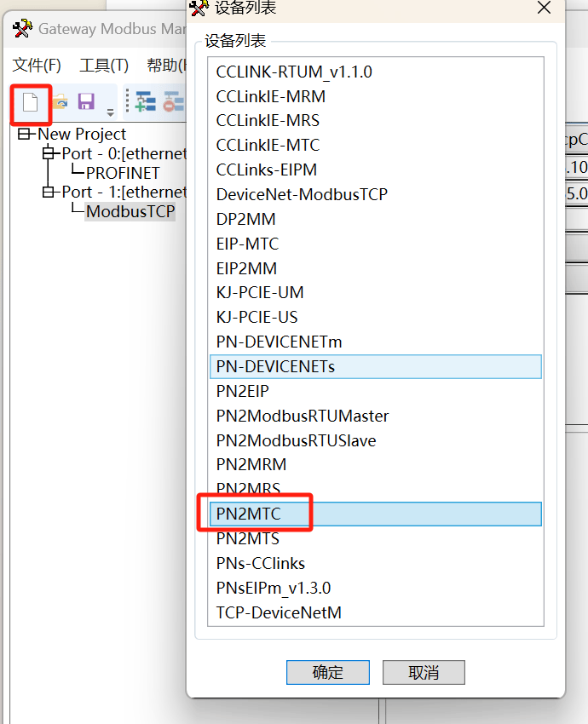Viewport: 588px width, 724px height.
Task: Click the add node toolbar icon
Action: [x=146, y=101]
